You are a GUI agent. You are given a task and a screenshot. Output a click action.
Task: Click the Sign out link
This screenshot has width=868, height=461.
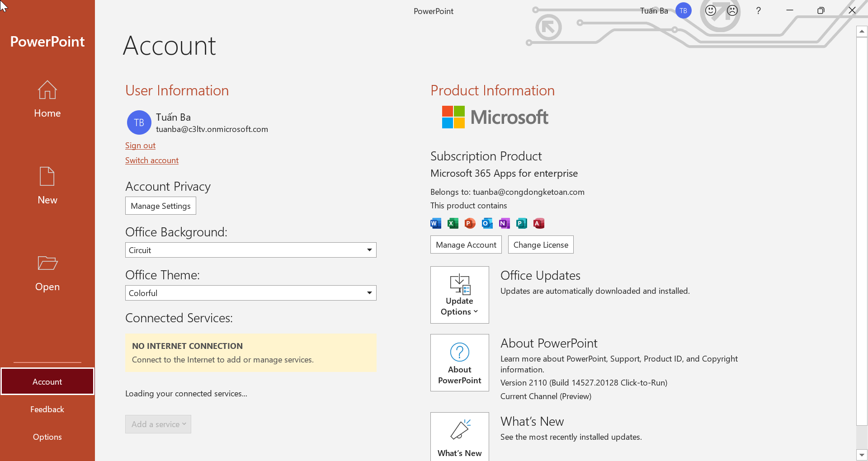140,146
